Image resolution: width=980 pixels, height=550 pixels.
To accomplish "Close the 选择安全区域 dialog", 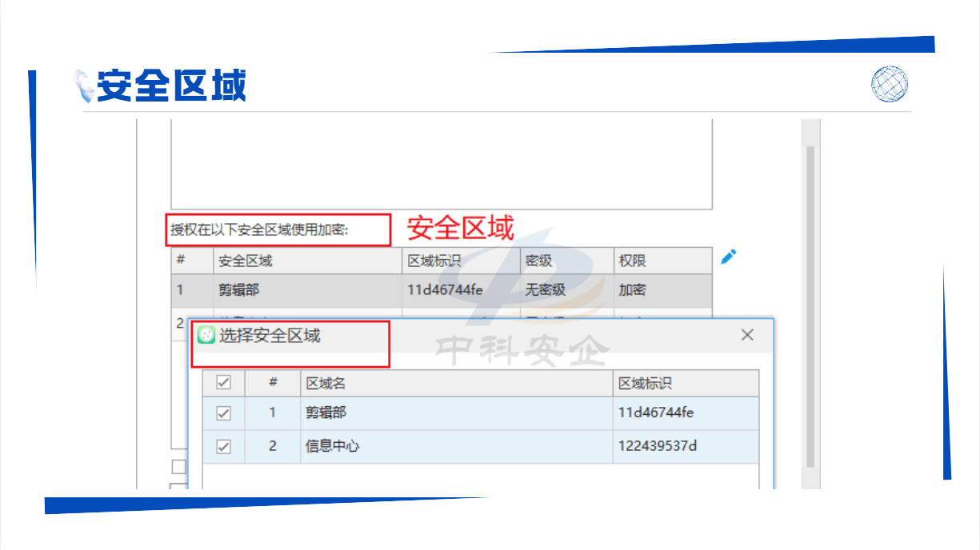I will tap(747, 335).
